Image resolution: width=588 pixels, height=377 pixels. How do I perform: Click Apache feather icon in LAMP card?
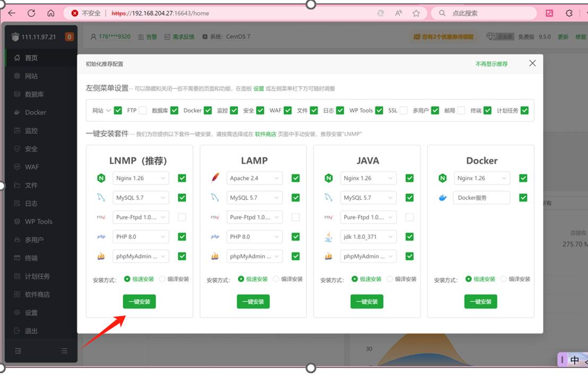coord(215,178)
